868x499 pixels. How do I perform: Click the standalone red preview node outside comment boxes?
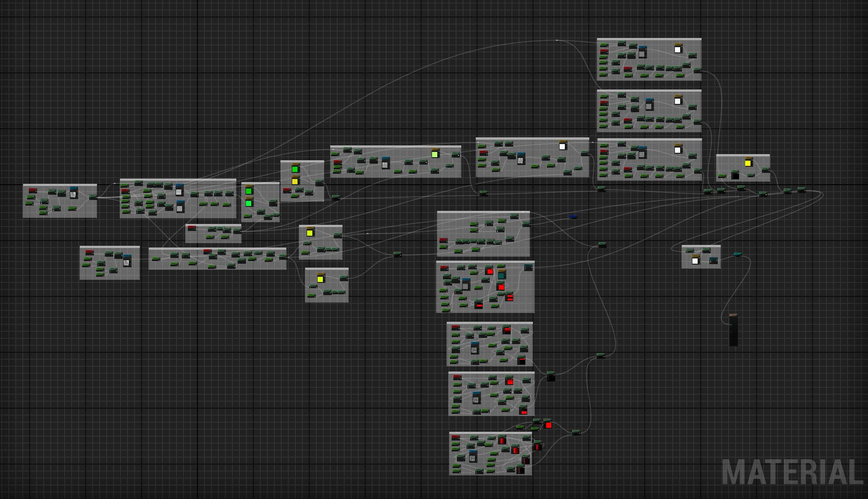click(548, 424)
